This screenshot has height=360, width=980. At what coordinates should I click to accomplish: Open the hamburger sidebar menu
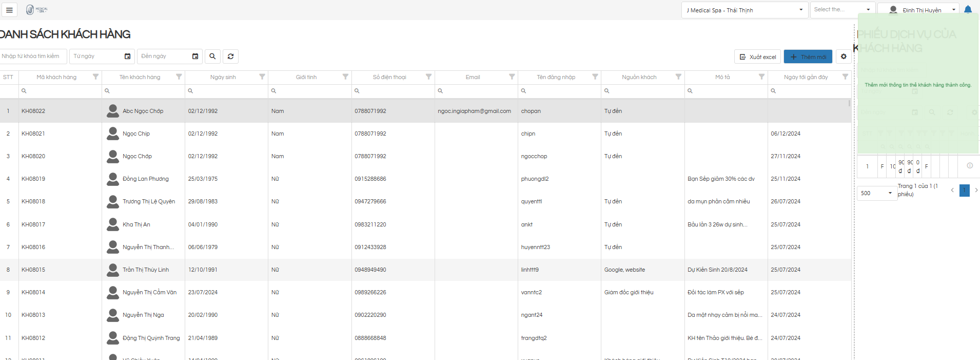coord(9,10)
